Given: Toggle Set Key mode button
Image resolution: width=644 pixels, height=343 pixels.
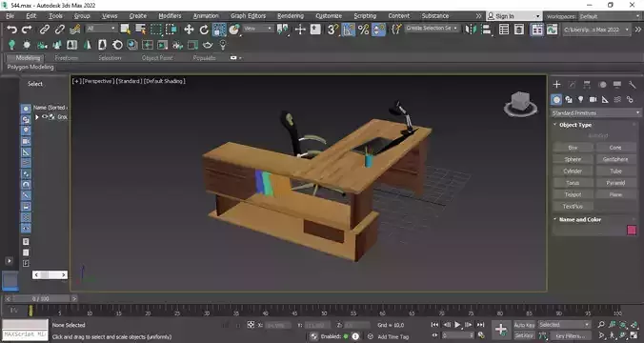Looking at the screenshot, I should [524, 335].
